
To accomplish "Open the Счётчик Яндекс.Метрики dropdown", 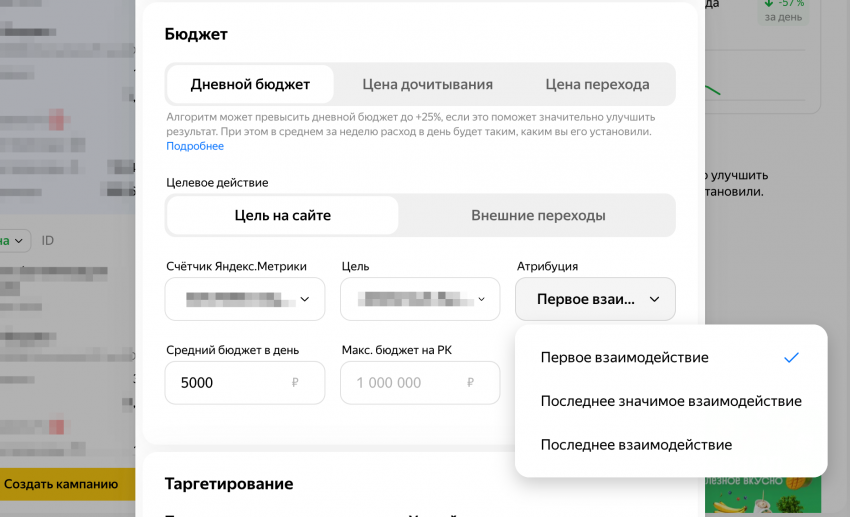I will click(245, 299).
